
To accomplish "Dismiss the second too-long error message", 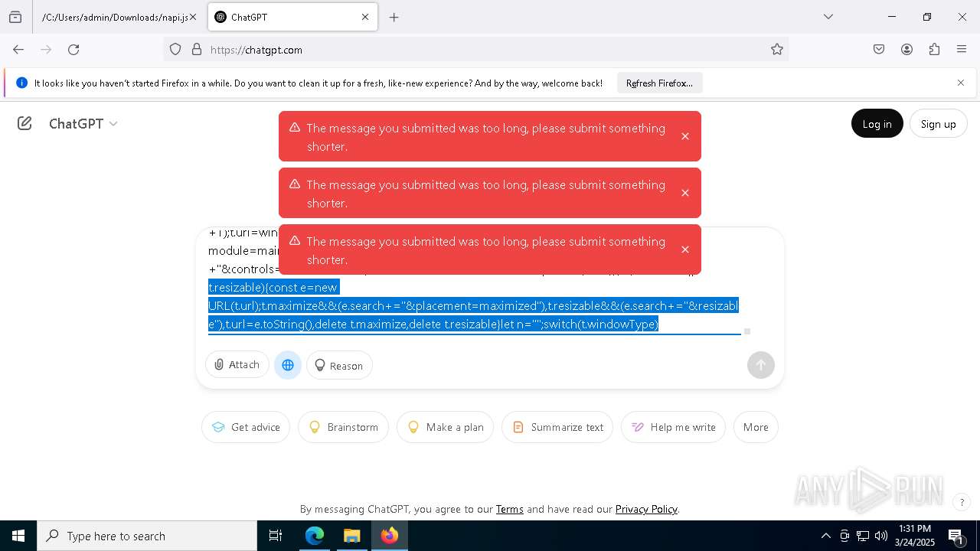I will 685,193.
